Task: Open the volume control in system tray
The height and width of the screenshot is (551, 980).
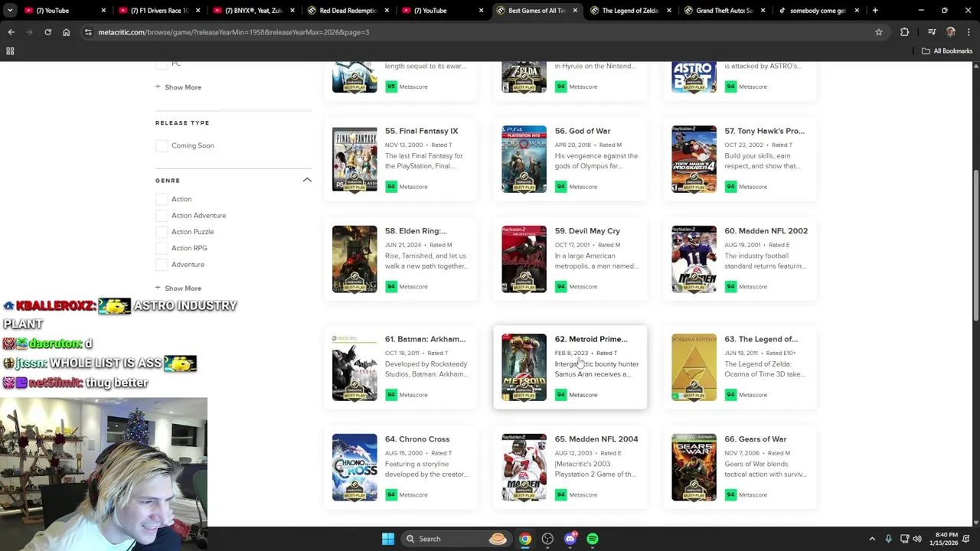Action: click(917, 539)
